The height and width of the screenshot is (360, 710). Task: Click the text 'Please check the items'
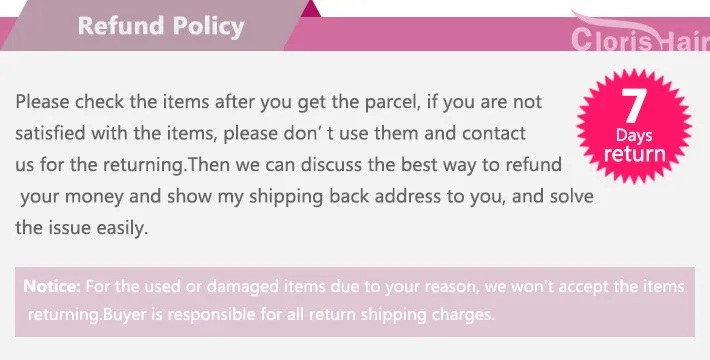pos(112,101)
